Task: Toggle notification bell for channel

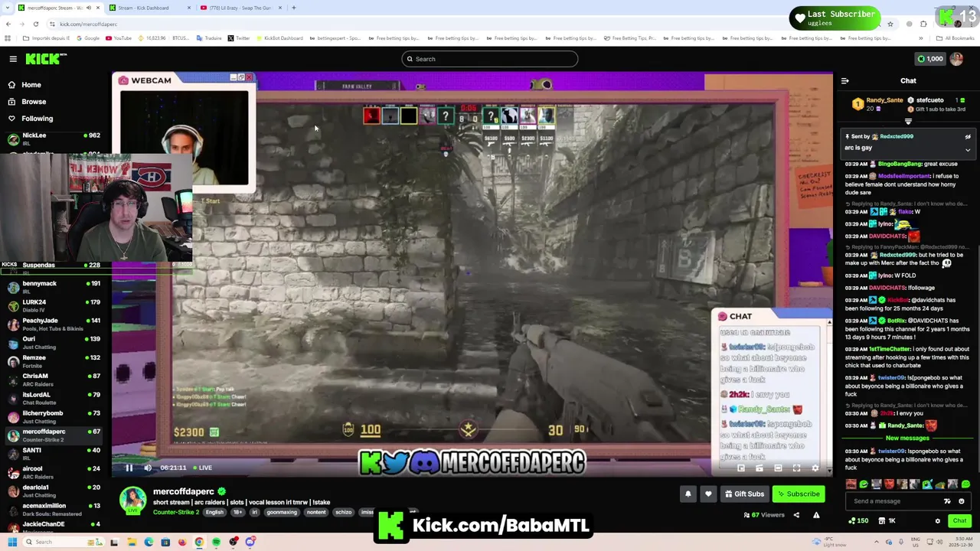Action: coord(688,494)
